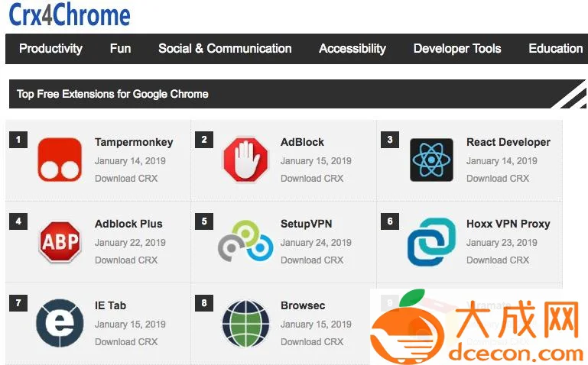This screenshot has height=365, width=588.
Task: Click the Browsec globe icon
Action: [x=245, y=323]
